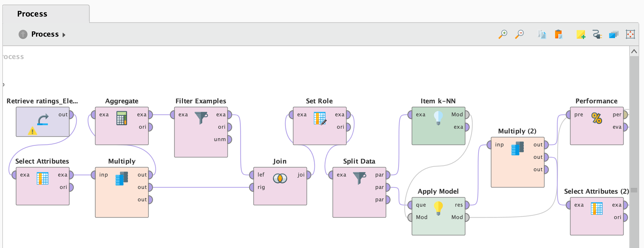This screenshot has width=644, height=248.
Task: Select the Multiply operator's stack icon
Action: click(x=122, y=178)
